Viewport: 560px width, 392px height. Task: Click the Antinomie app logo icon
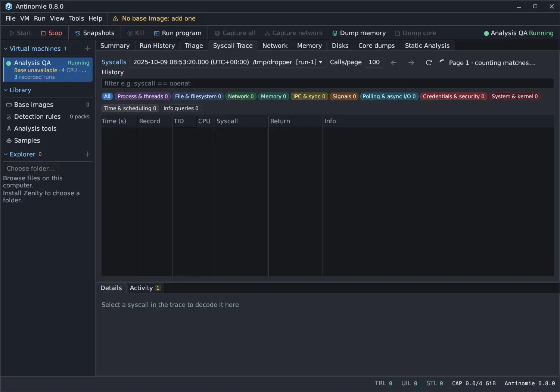(8, 6)
